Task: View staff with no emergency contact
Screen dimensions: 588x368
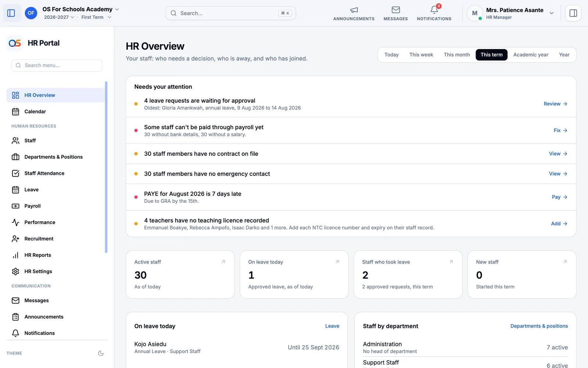Action: [558, 174]
